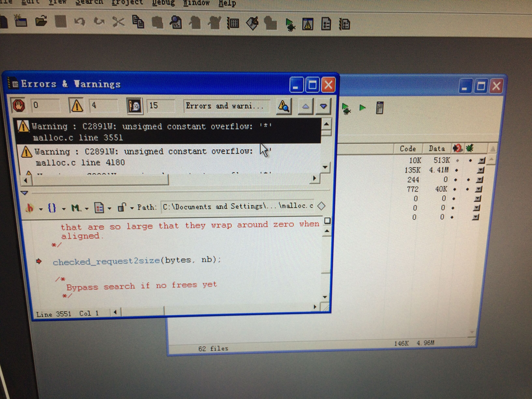Open the Window menu
The width and height of the screenshot is (532, 399).
click(x=196, y=3)
